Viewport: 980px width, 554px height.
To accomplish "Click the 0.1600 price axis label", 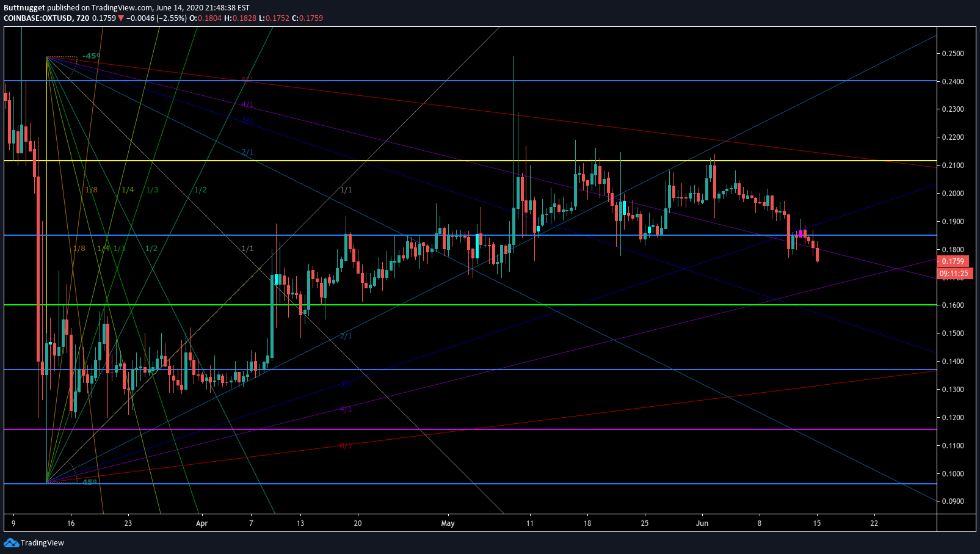I will 953,305.
